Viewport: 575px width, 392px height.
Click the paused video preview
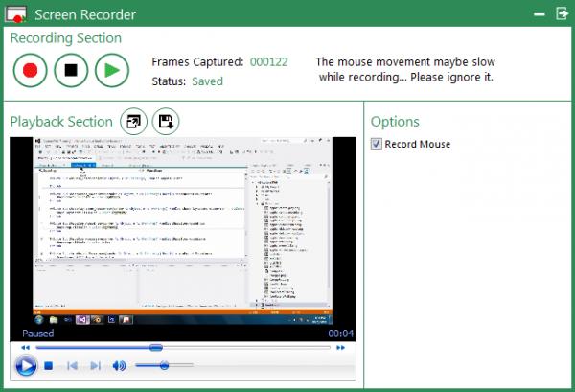[x=183, y=231]
